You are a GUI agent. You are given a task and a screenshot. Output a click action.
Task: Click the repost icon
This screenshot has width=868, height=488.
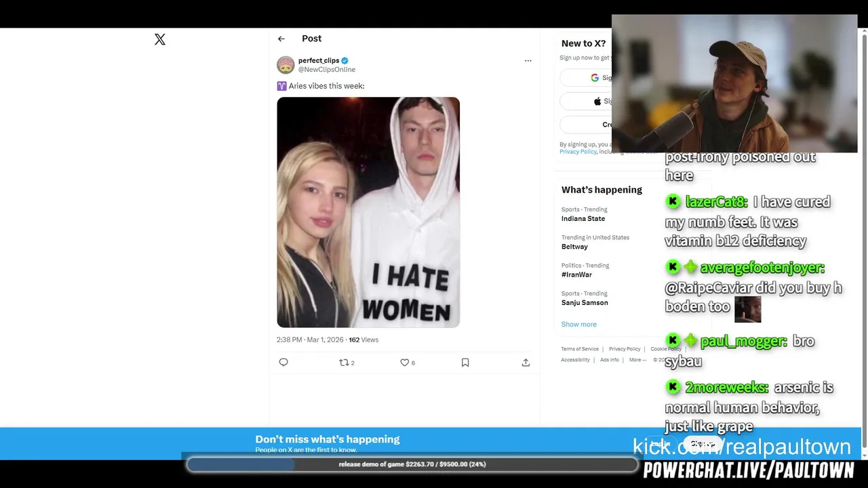coord(344,363)
